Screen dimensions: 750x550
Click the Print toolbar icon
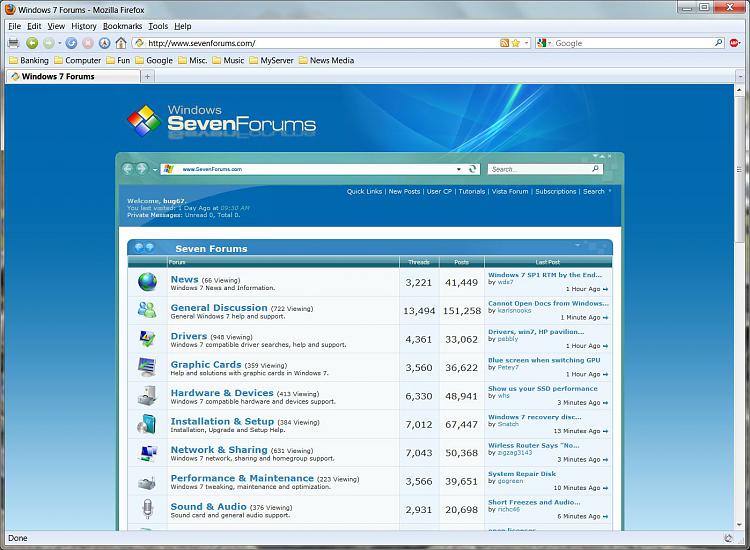13,43
